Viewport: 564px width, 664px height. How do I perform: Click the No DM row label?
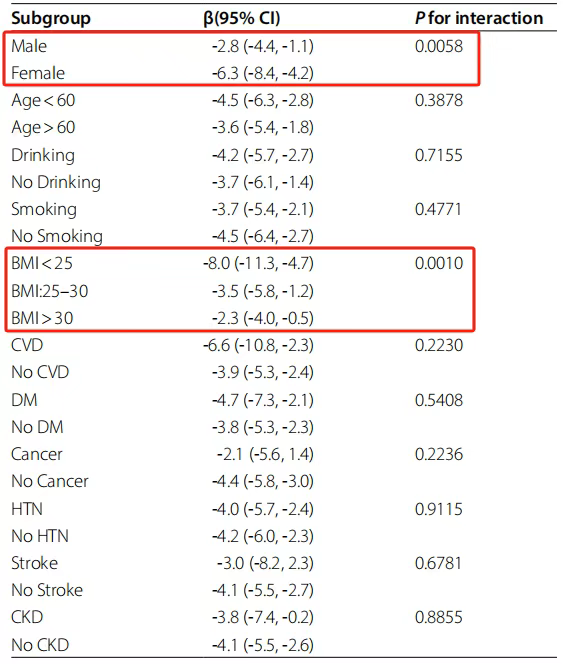[x=37, y=427]
